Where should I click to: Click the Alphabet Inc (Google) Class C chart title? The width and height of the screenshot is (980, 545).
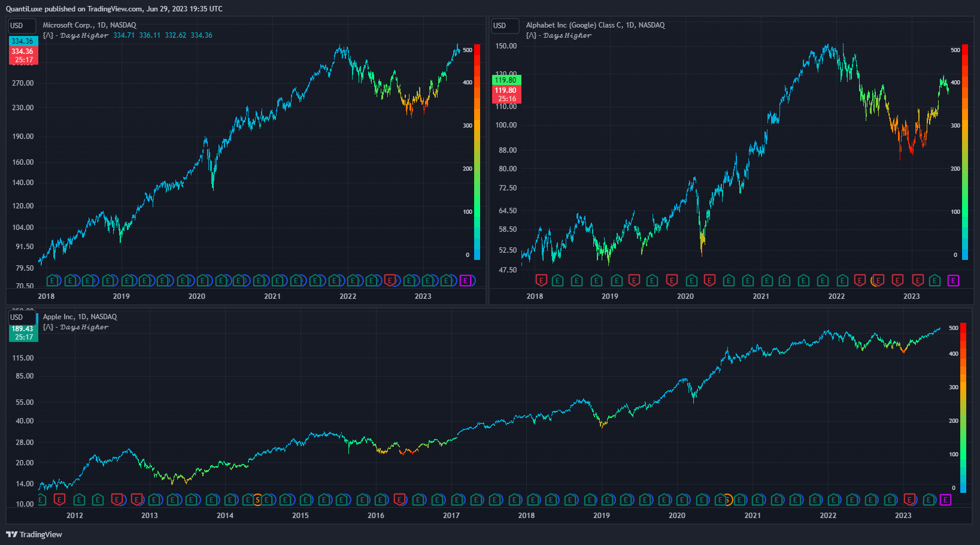(x=595, y=25)
